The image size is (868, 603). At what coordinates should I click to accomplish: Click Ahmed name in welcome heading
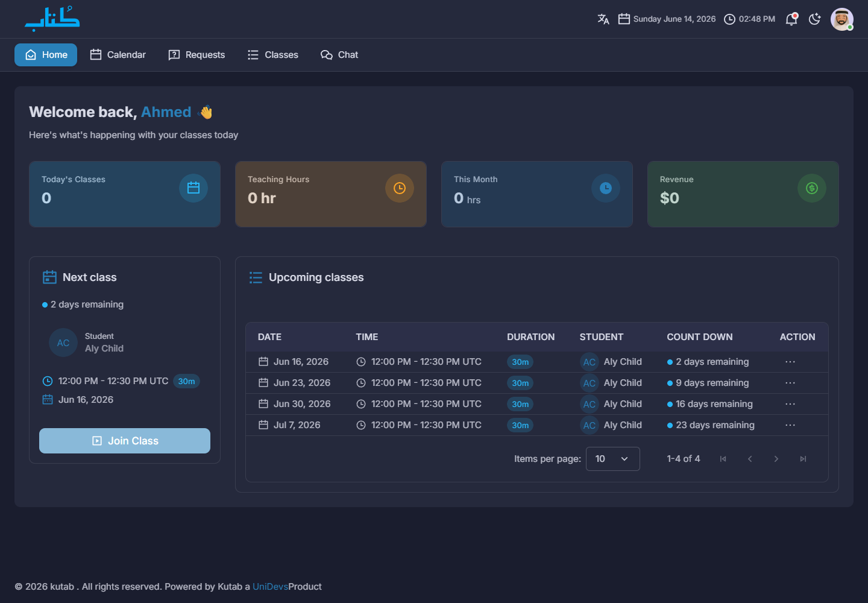166,112
